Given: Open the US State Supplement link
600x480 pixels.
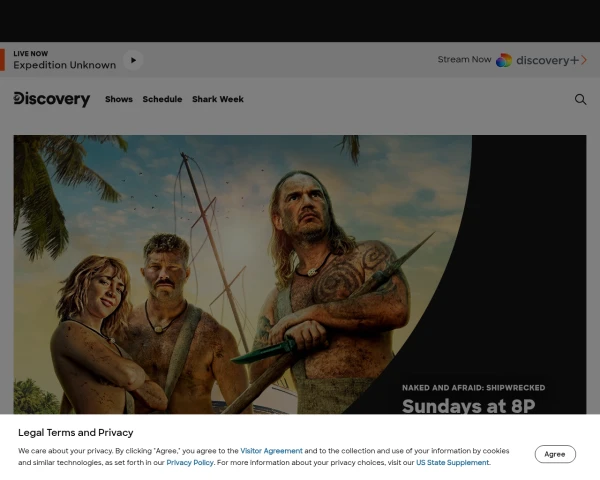Looking at the screenshot, I should (x=452, y=462).
